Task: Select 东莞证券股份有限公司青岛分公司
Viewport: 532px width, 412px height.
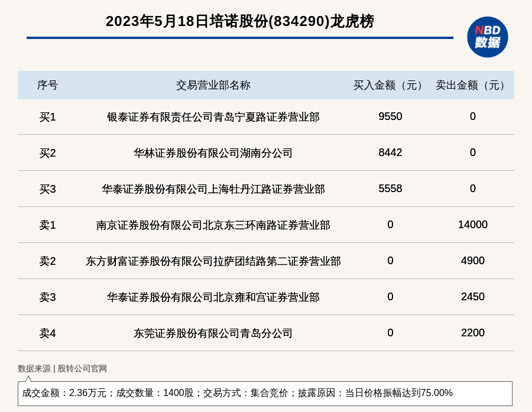Action: click(x=213, y=333)
